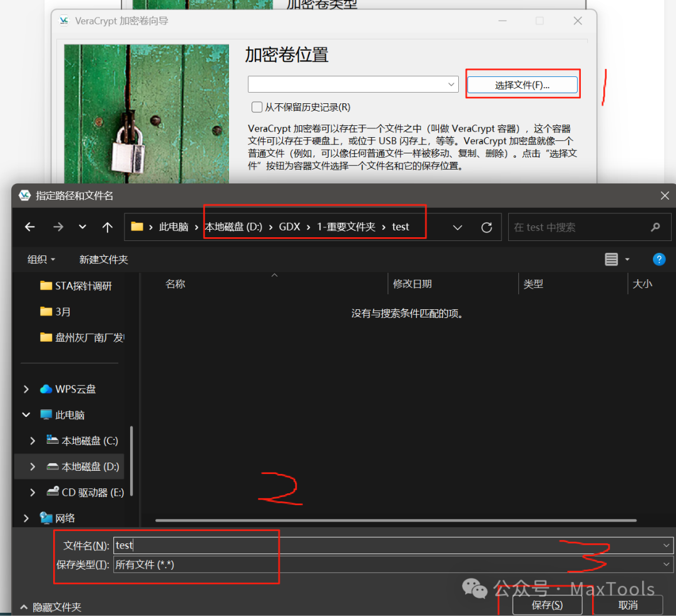676x616 pixels.
Task: Select 本地磁盘 (C:) in navigation pane
Action: (x=83, y=441)
